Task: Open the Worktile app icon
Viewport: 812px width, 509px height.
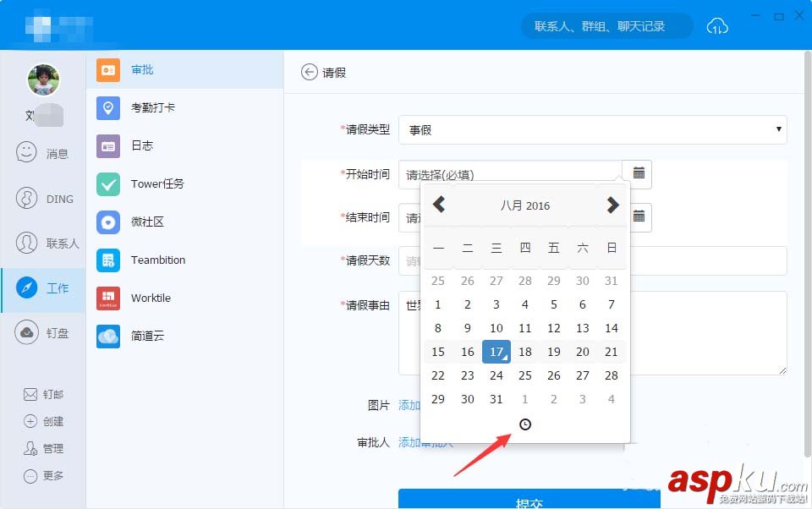Action: (108, 298)
